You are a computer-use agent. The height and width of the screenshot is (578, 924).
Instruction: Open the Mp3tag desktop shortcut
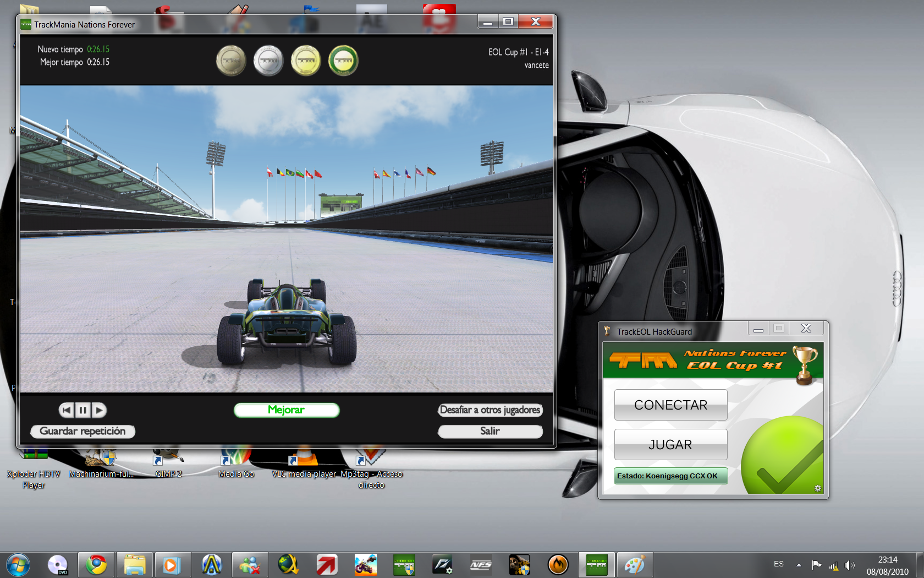pyautogui.click(x=372, y=468)
